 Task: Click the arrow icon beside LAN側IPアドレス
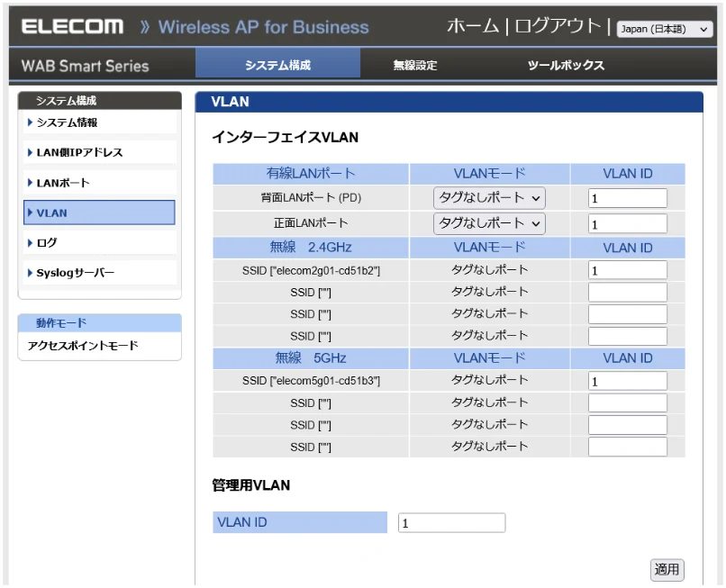(x=30, y=152)
